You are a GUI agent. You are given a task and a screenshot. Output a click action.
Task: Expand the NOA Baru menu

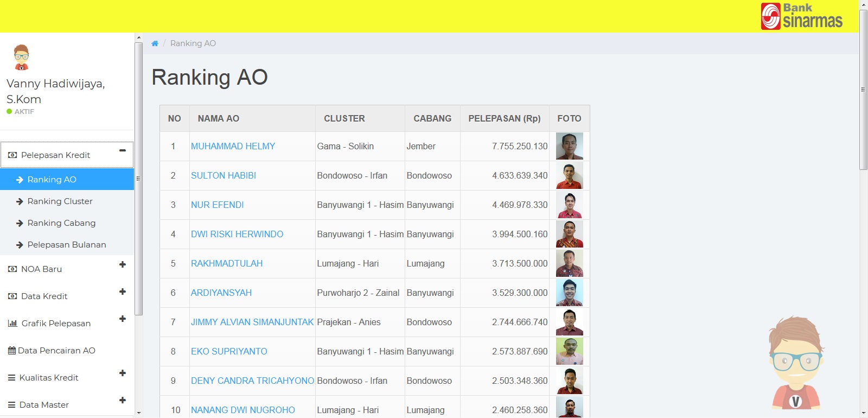tap(123, 264)
